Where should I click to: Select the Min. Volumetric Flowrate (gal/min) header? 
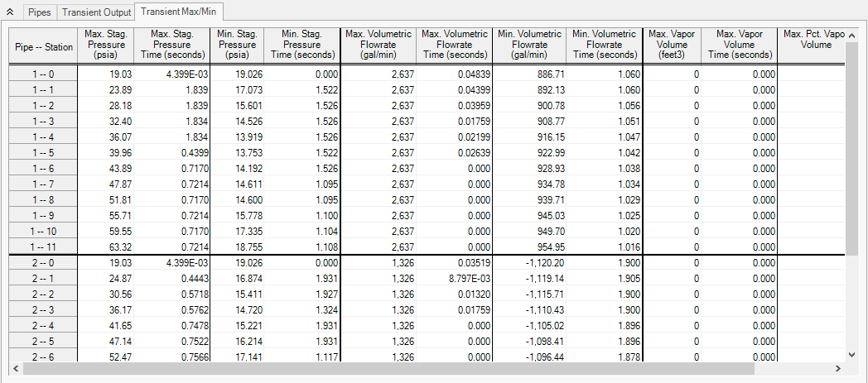(x=530, y=45)
